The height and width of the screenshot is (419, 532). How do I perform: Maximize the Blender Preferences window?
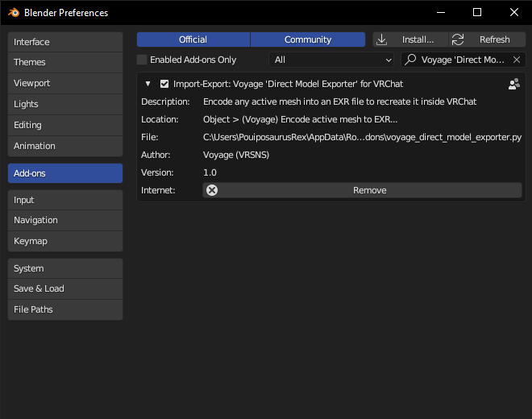(477, 13)
